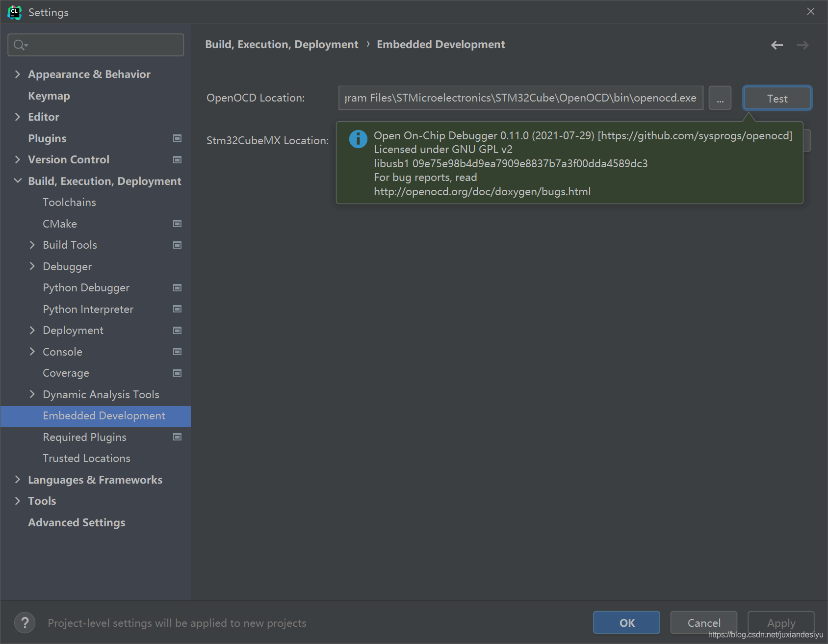Click project-level icon next to Version Control
This screenshot has height=644, width=828.
[178, 160]
